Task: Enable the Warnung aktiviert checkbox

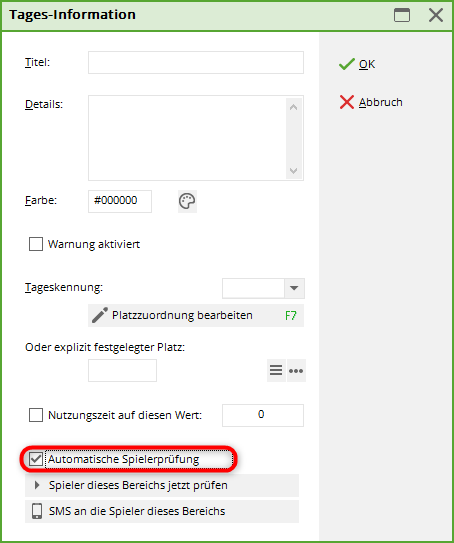Action: [x=36, y=244]
